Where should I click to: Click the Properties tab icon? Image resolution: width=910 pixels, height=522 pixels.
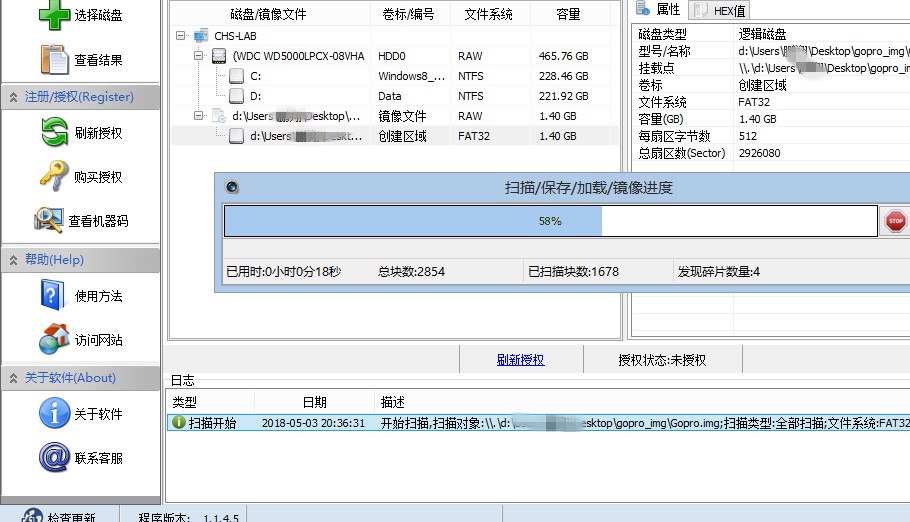pos(642,8)
